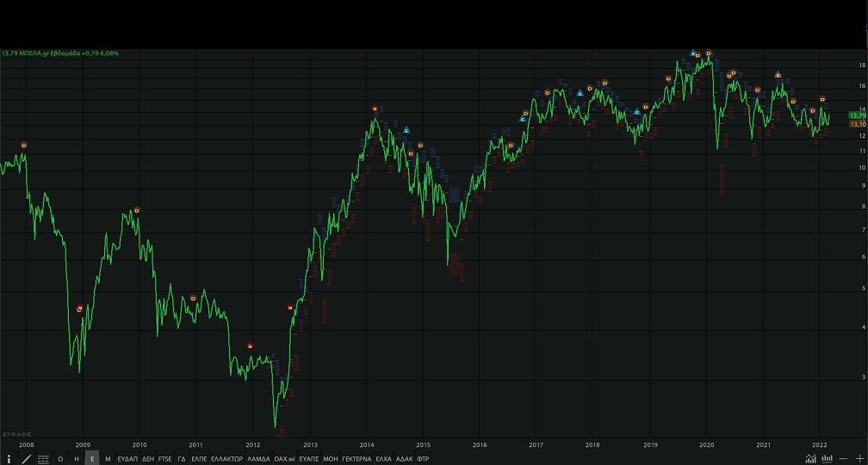Screen dimensions: 868x465
Task: Click the red marker at the 2009 low
Action: [x=79, y=308]
